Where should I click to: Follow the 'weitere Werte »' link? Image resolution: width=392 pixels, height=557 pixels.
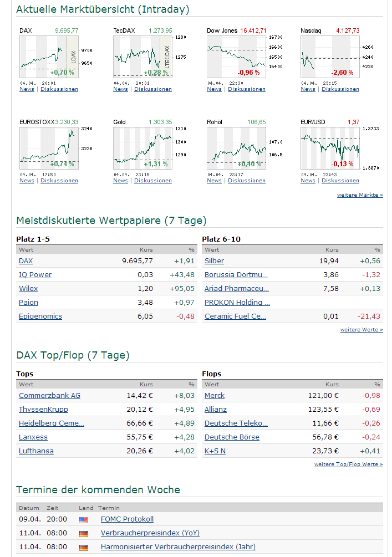(x=362, y=330)
